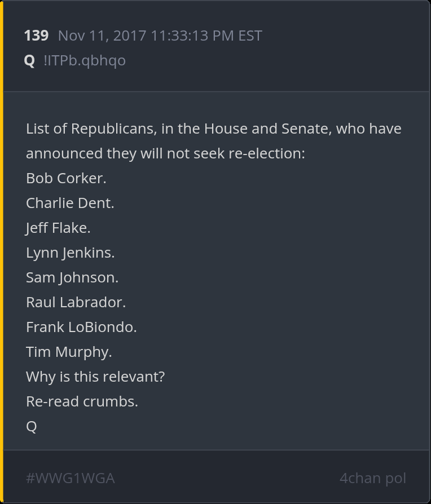
Task: Click the Lynn Jenkins entry
Action: coord(70,253)
